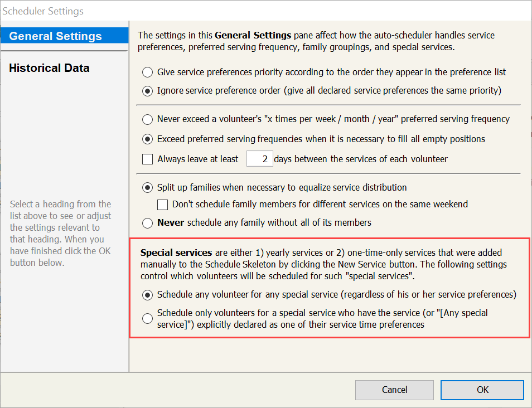
Task: Click the sidebar instruction text
Action: pyautogui.click(x=60, y=233)
